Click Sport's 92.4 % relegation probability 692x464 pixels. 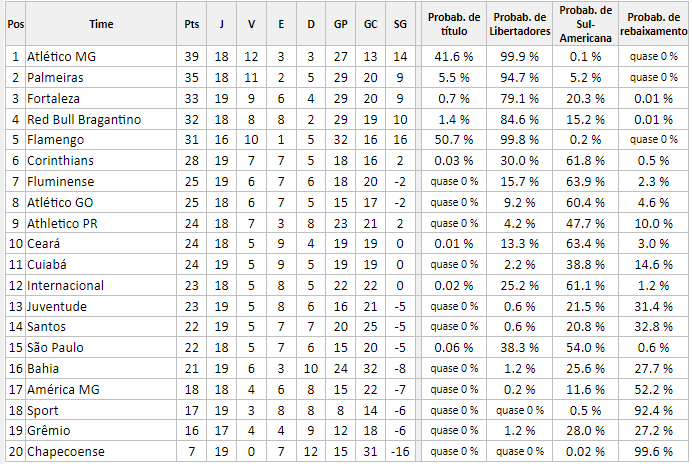pos(654,411)
